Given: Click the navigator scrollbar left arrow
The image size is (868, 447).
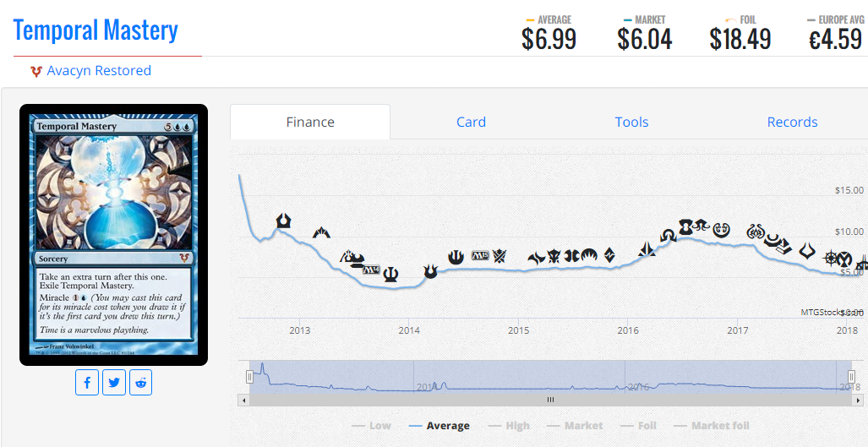Looking at the screenshot, I should click(243, 400).
